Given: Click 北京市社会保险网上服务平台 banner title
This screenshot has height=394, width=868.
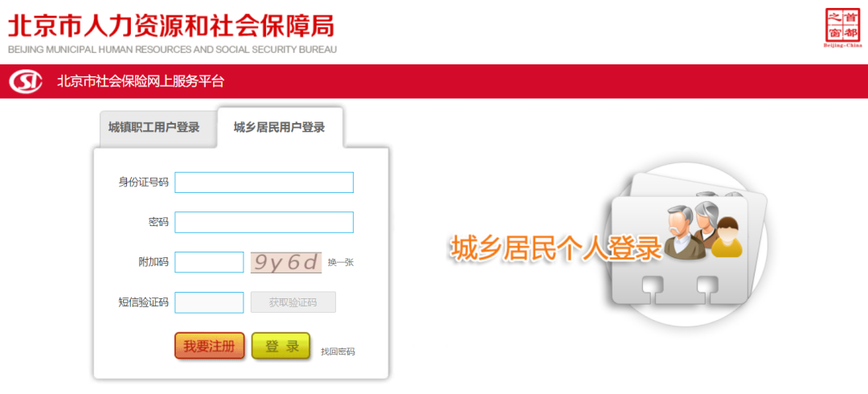Looking at the screenshot, I should 141,81.
